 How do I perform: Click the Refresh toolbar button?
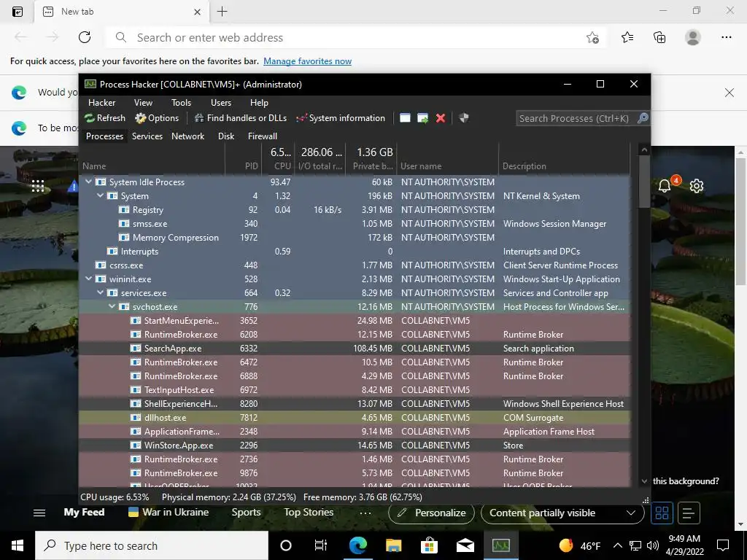click(x=105, y=118)
